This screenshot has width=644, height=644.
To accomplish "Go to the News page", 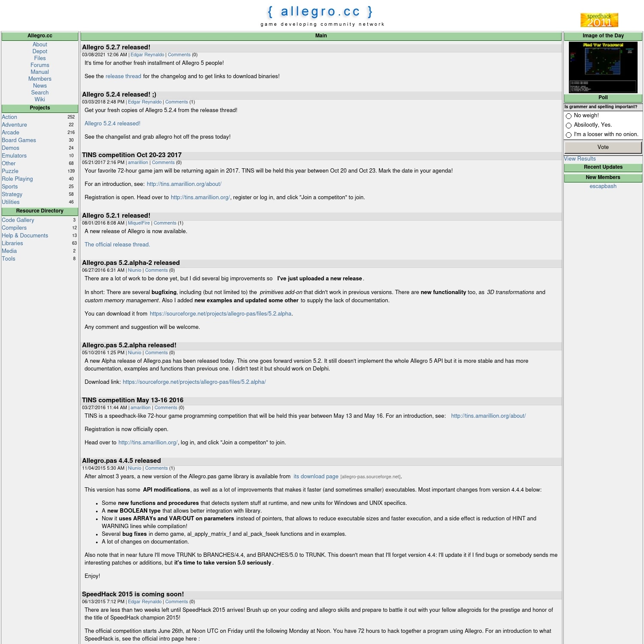I will tap(40, 86).
